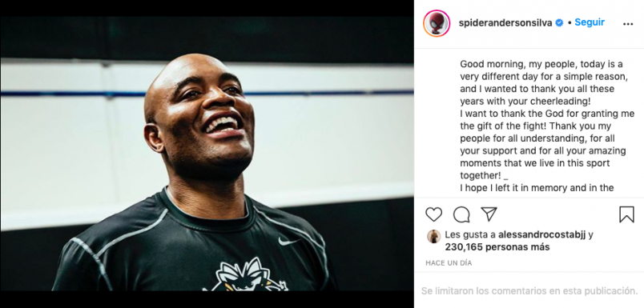644x308 pixels.
Task: Open the spider profile picture avatar
Action: click(437, 23)
